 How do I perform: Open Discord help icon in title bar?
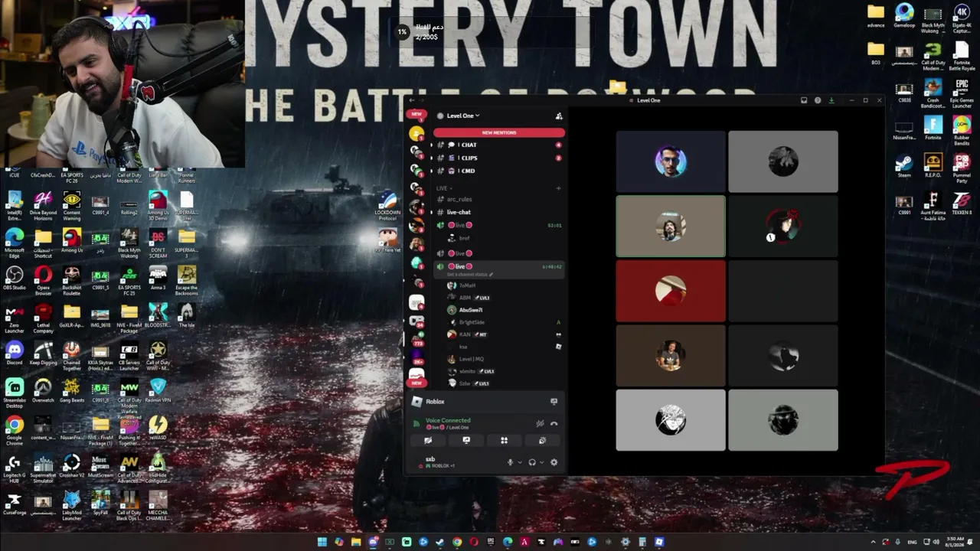817,100
